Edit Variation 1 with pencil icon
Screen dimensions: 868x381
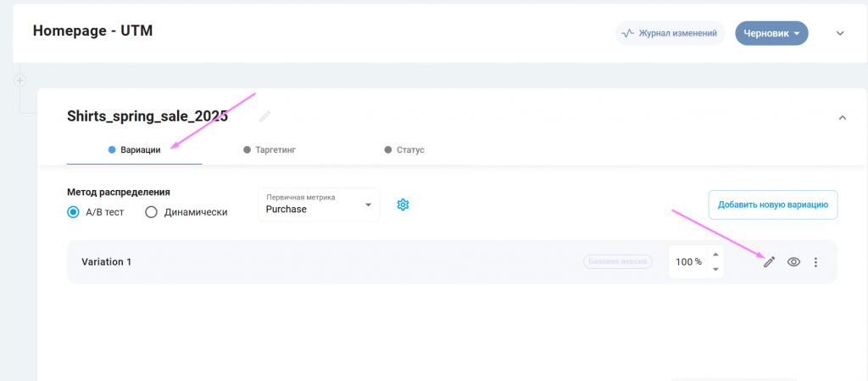click(x=769, y=262)
